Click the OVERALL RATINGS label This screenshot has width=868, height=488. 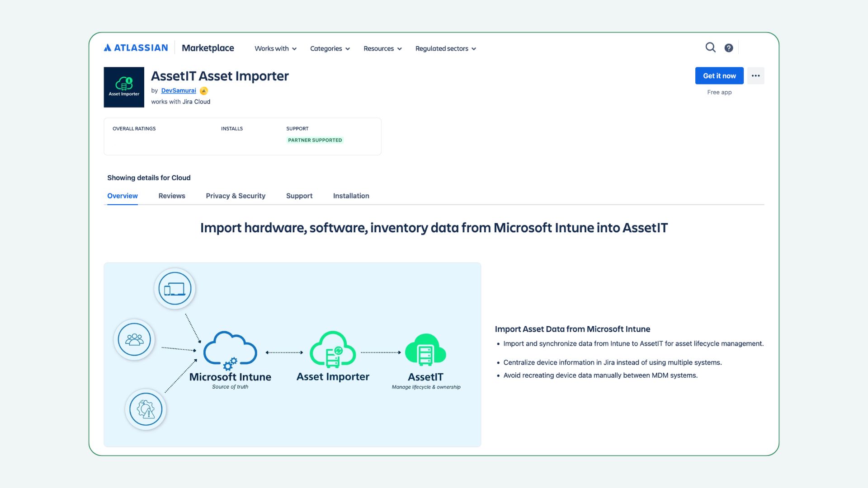point(134,129)
